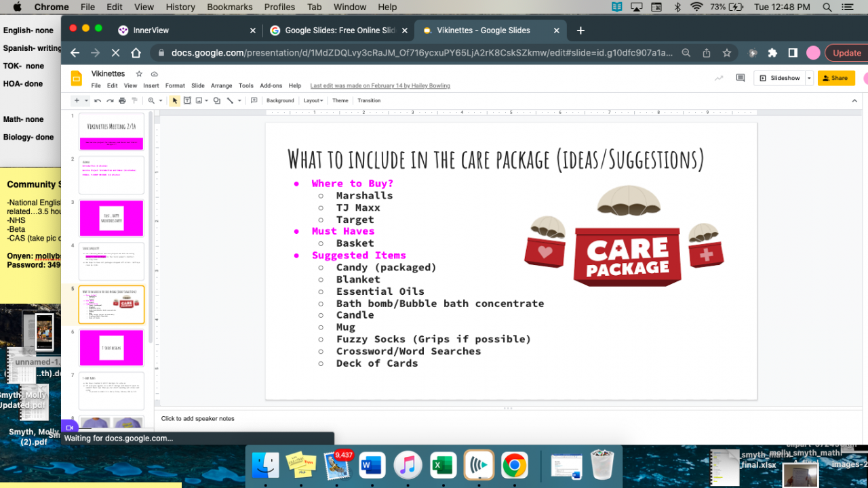The image size is (868, 488).
Task: Click the Transition button
Action: click(369, 100)
